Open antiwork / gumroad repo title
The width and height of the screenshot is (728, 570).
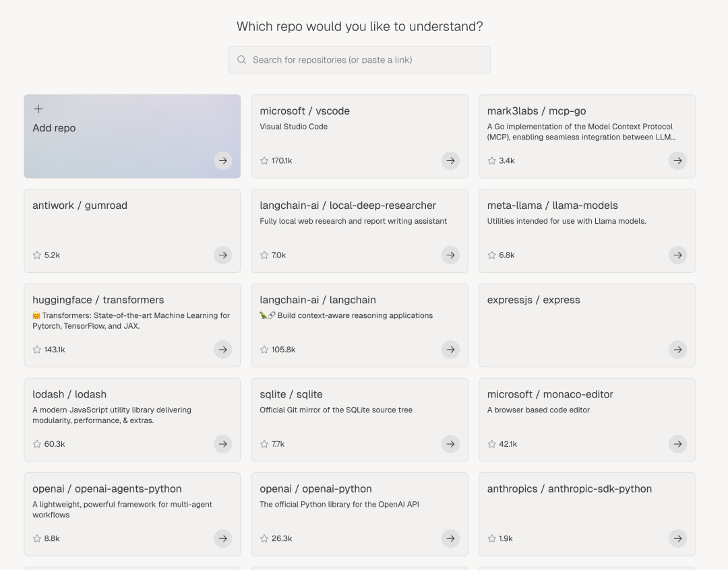(80, 205)
